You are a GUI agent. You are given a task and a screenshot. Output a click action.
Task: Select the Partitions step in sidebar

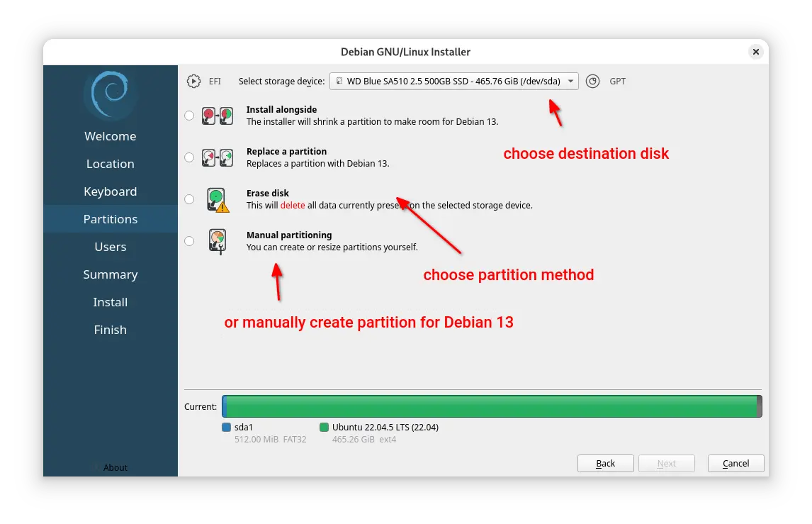pos(111,219)
